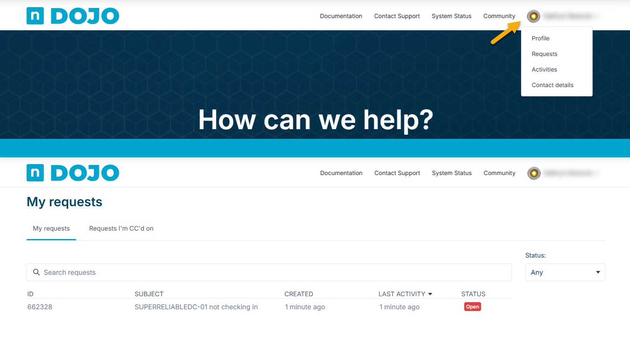Sort by the LAST ACTIVITY column header
Image resolution: width=630 pixels, height=364 pixels.
pyautogui.click(x=401, y=294)
